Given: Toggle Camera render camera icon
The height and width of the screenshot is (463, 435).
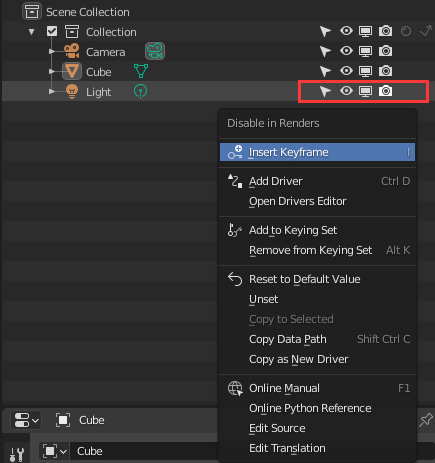Looking at the screenshot, I should (x=385, y=51).
